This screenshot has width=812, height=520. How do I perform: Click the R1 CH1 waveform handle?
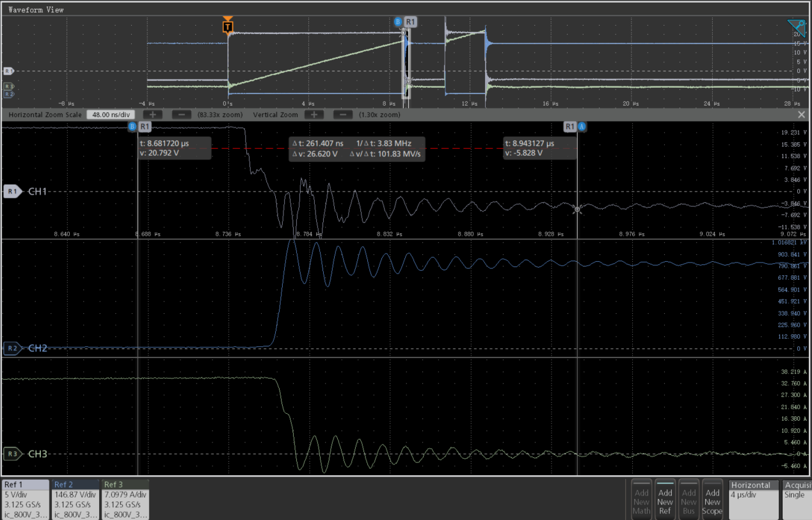(12, 191)
